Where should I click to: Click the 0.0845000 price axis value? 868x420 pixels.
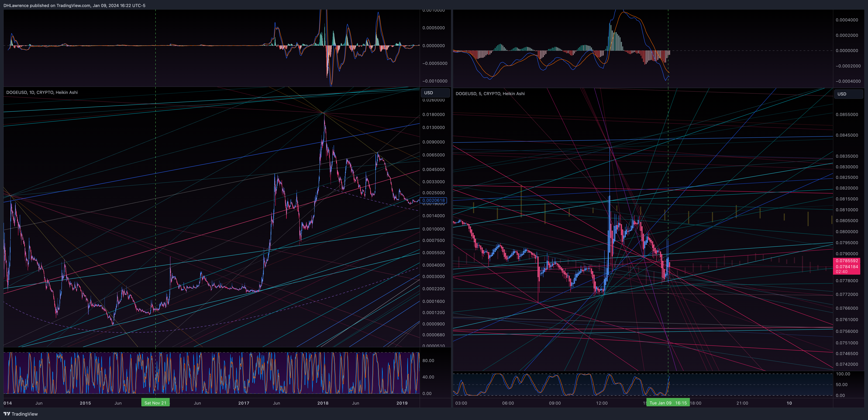847,135
